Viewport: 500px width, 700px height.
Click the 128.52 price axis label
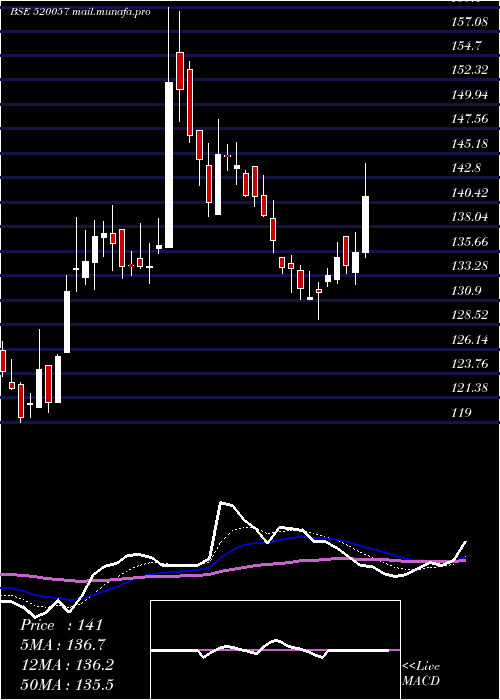point(468,315)
